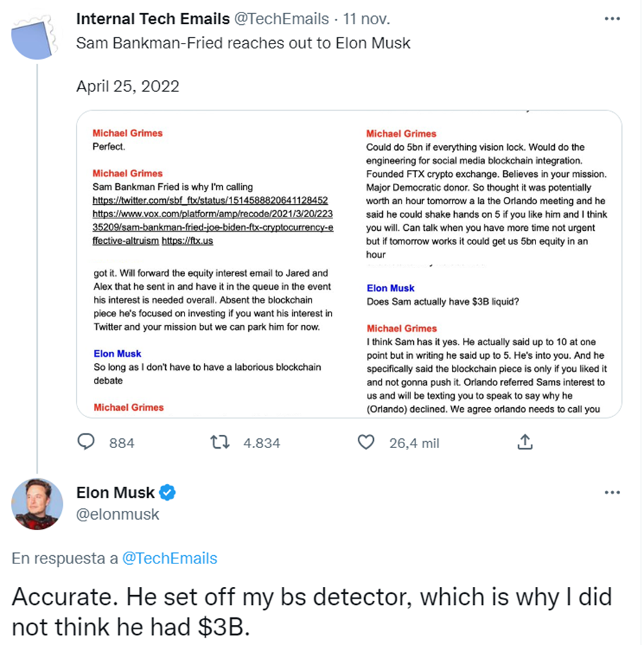Click the verified badge beside Elon Musk
The width and height of the screenshot is (644, 645).
click(x=168, y=493)
